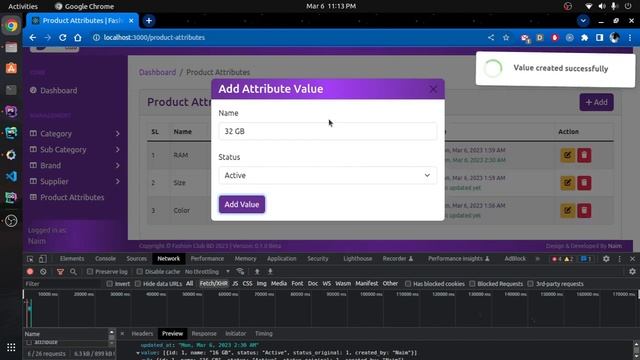Open Activities overview
This screenshot has width=640, height=360.
coord(23,6)
